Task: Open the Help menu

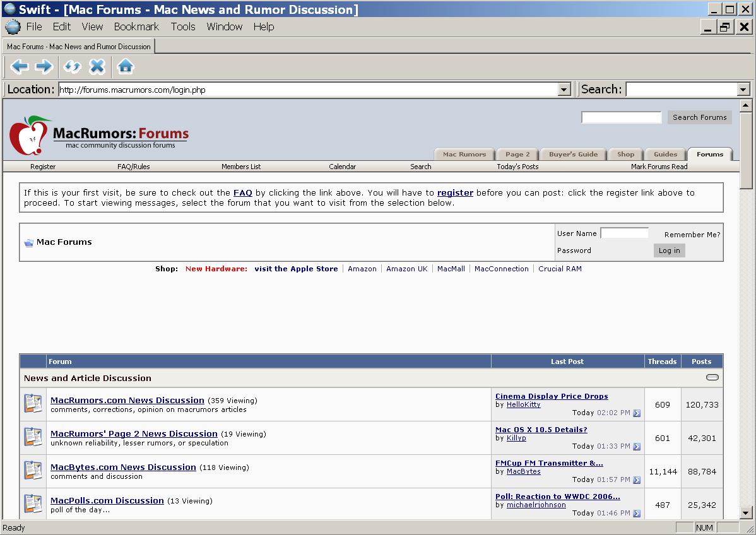Action: click(264, 27)
